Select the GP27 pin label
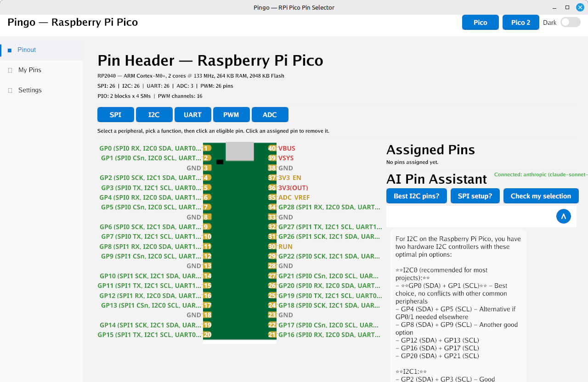Image resolution: width=588 pixels, height=382 pixels. [x=330, y=227]
